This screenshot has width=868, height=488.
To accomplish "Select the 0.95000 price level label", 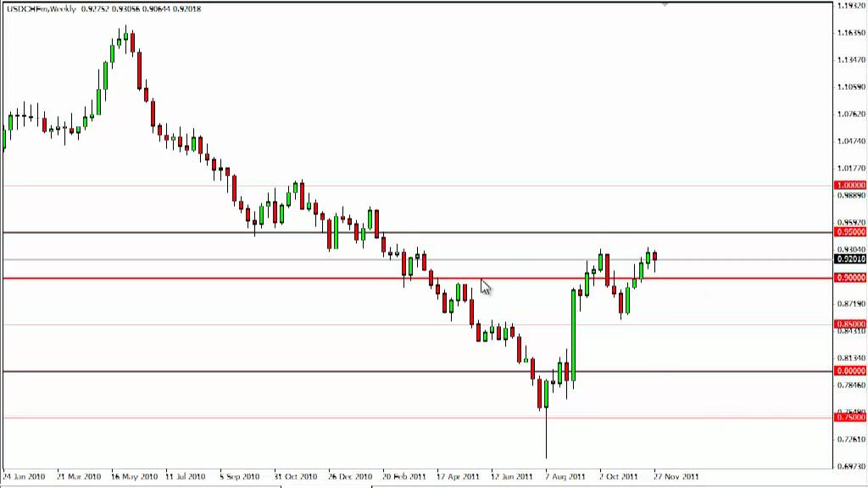I will (x=850, y=231).
